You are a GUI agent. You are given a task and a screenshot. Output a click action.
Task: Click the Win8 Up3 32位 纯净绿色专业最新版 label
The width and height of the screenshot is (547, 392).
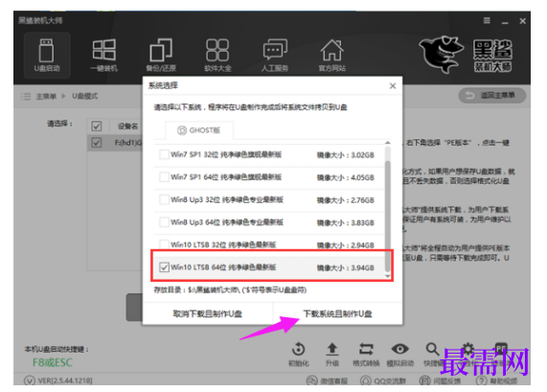coord(227,199)
